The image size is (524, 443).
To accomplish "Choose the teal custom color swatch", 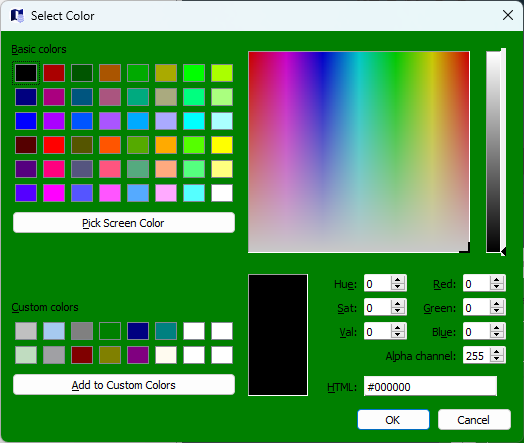I will pyautogui.click(x=166, y=331).
